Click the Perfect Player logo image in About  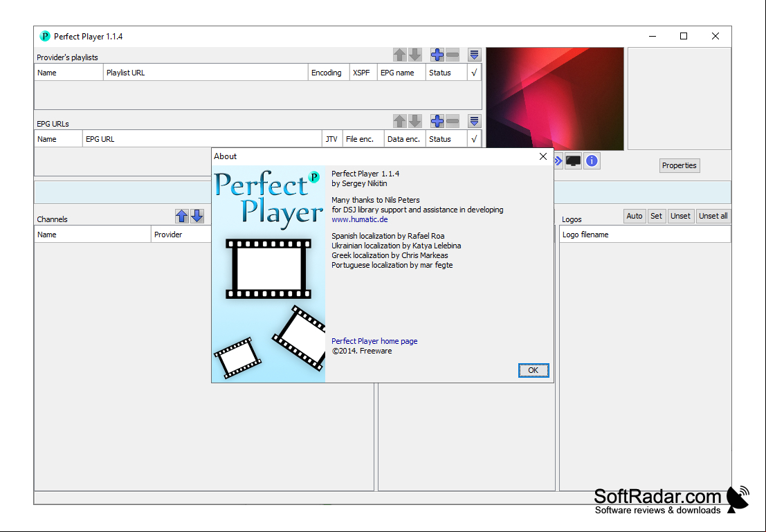268,273
